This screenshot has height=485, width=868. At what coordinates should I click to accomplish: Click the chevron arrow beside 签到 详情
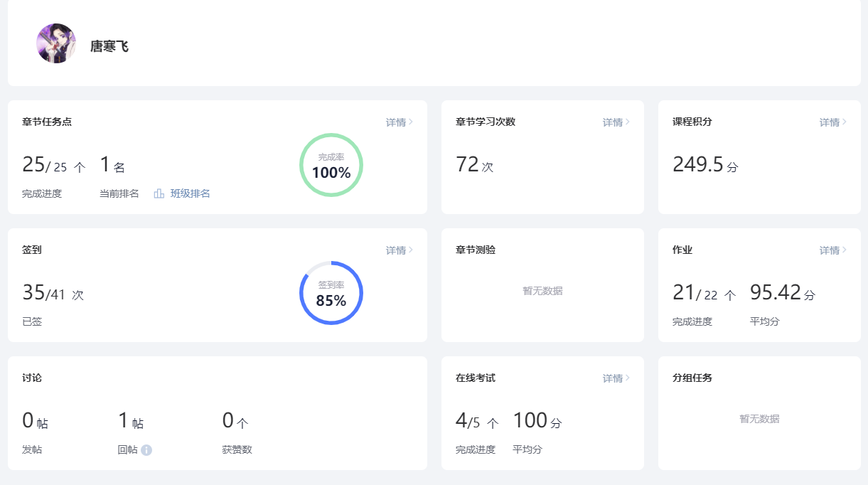coord(411,250)
